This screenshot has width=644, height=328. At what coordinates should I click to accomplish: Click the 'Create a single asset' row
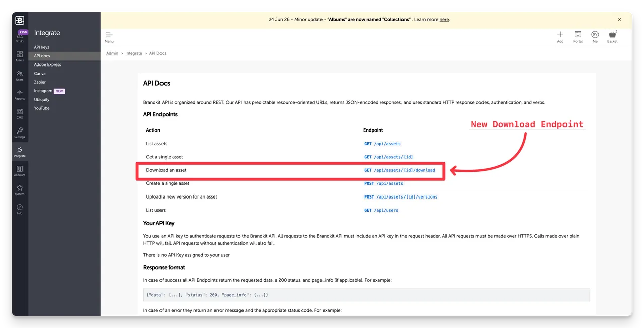[168, 183]
